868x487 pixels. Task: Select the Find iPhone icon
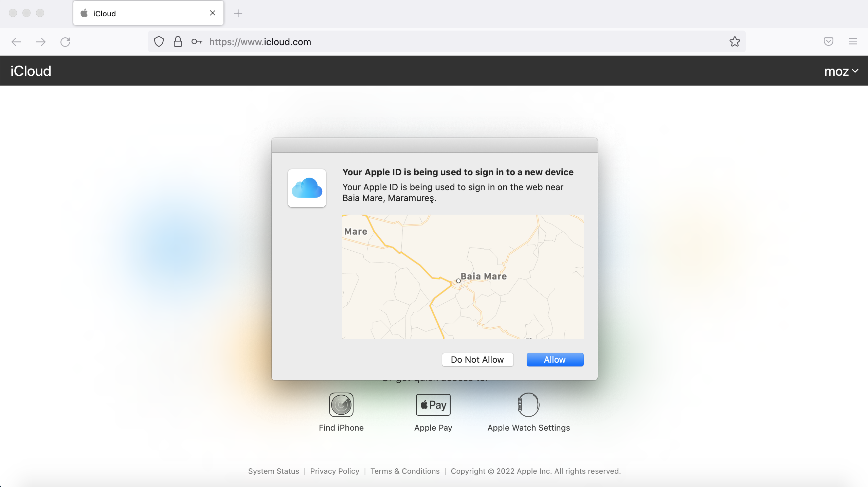point(341,405)
